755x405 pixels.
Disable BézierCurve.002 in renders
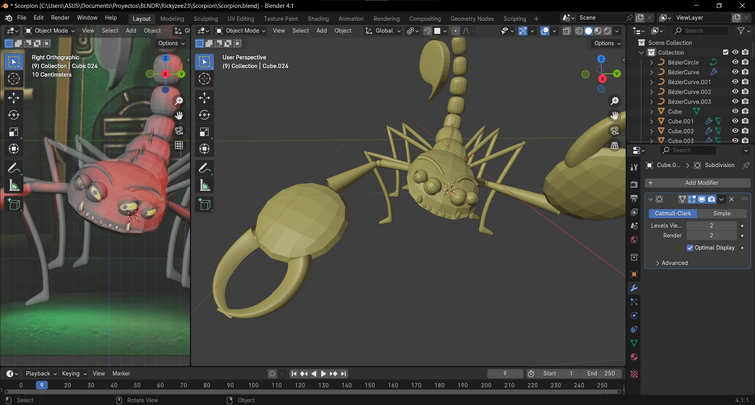pyautogui.click(x=745, y=91)
